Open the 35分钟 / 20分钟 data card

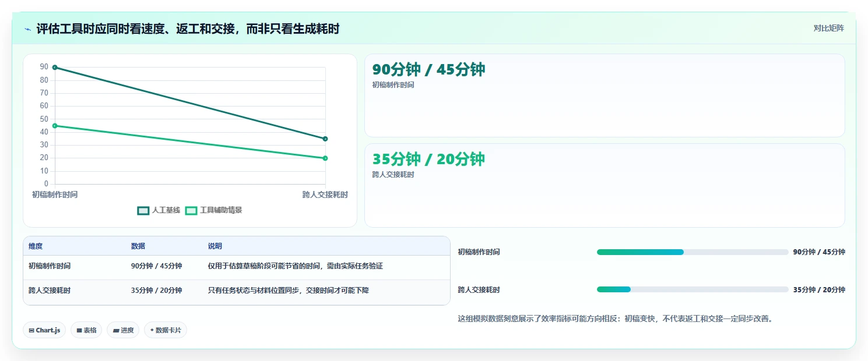(605, 185)
